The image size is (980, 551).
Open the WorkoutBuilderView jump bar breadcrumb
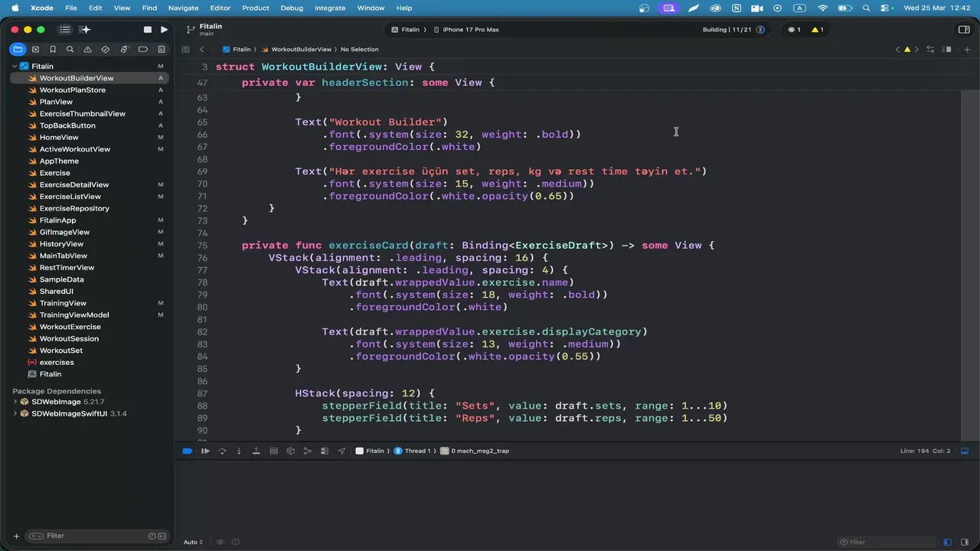point(296,49)
